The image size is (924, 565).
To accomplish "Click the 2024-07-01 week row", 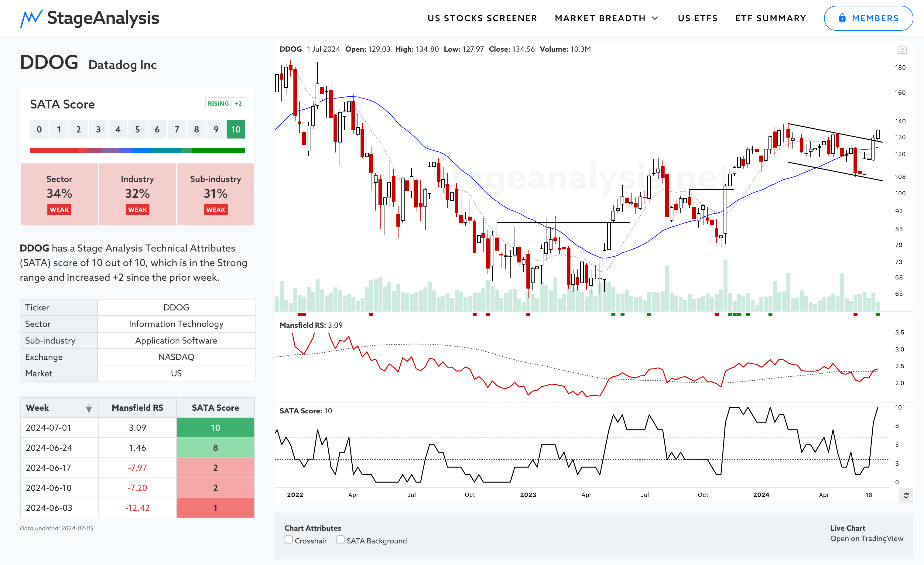I will tap(137, 428).
